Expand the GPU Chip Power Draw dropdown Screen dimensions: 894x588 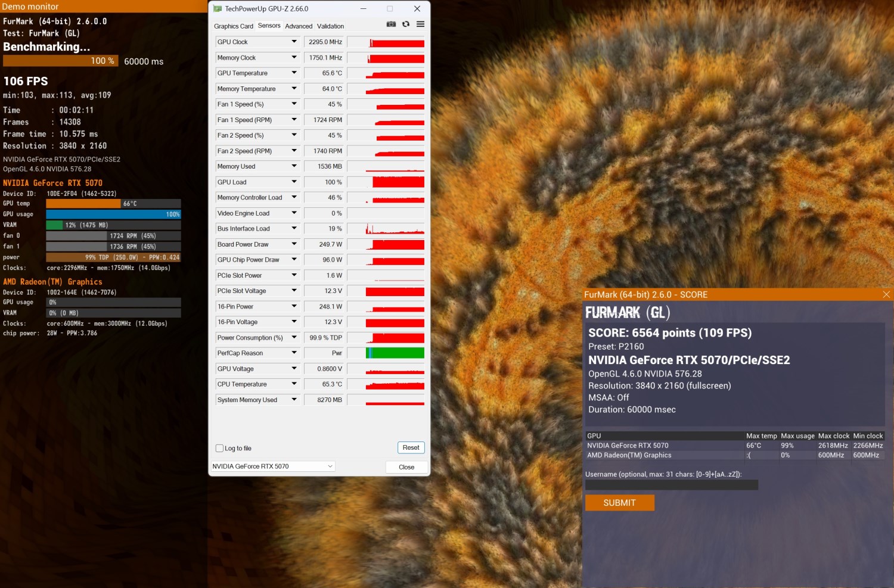coord(294,260)
